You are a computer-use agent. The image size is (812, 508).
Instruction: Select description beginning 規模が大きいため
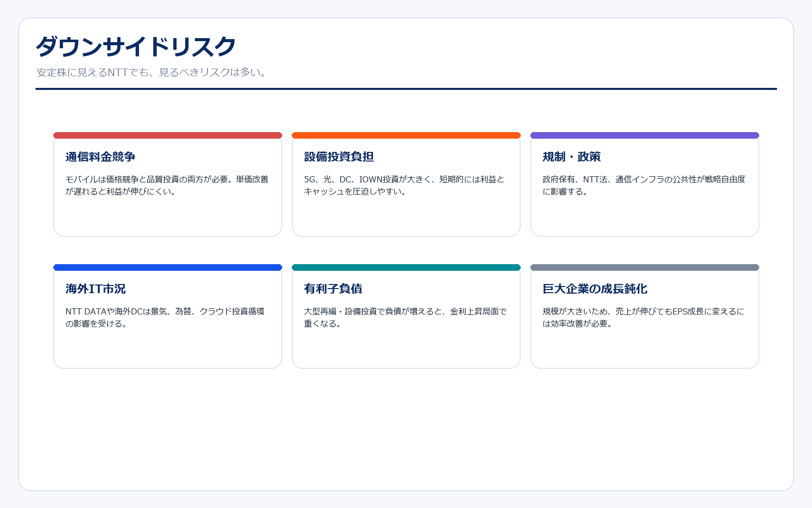[644, 317]
